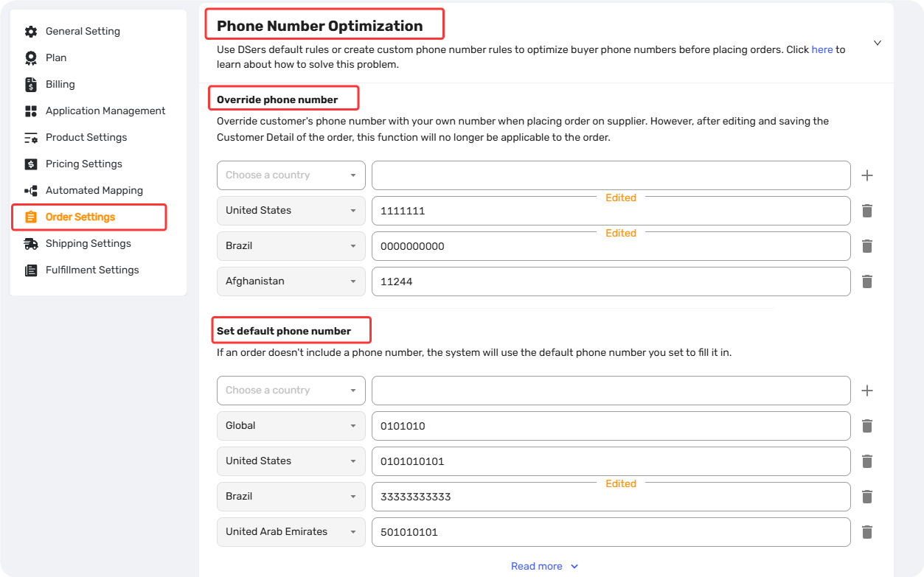Delete the United States override number row
The height and width of the screenshot is (577, 924).
[867, 211]
